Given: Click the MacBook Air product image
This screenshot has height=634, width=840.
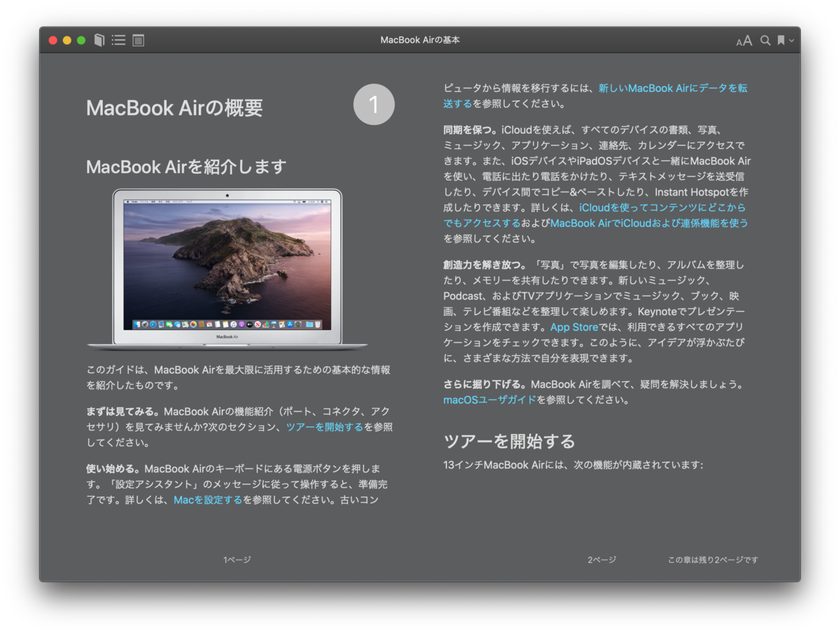Looking at the screenshot, I should [227, 268].
